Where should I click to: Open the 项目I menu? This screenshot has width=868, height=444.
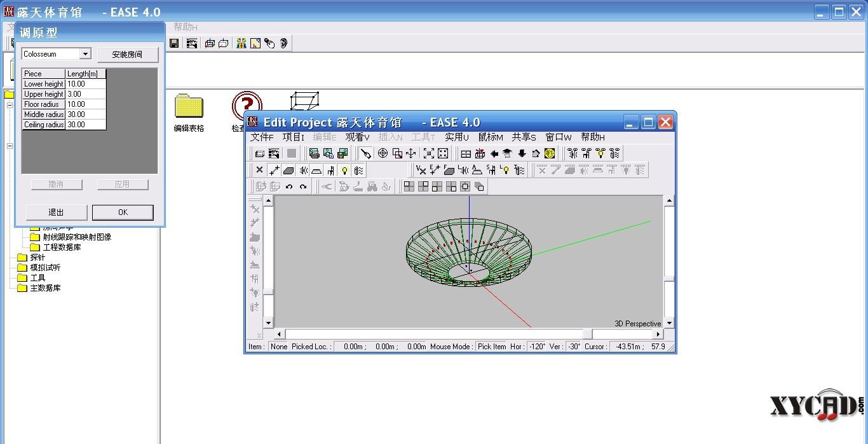[x=294, y=137]
